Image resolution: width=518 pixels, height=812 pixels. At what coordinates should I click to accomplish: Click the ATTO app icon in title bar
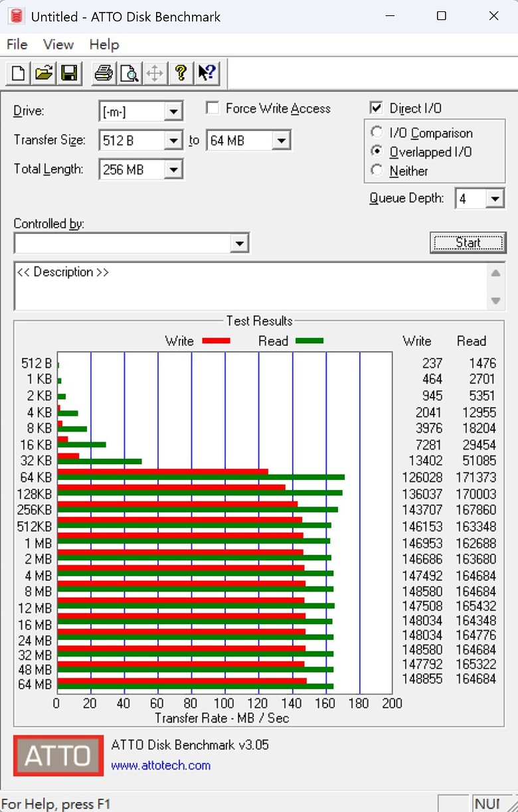[17, 16]
